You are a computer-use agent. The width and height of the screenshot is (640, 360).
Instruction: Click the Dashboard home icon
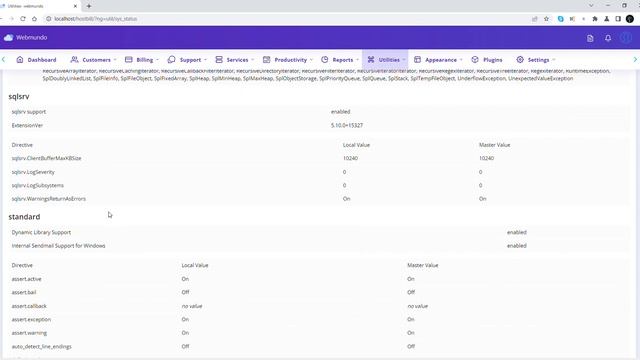[20, 60]
